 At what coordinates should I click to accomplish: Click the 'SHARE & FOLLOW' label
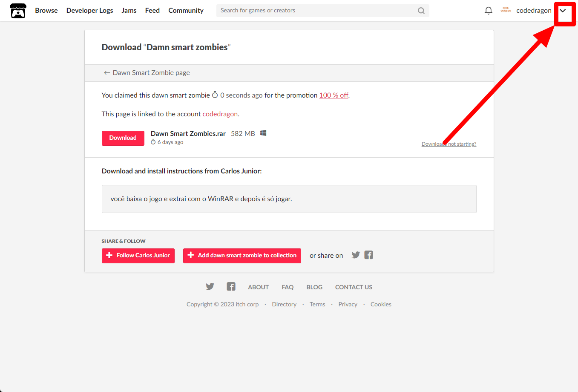tap(124, 241)
